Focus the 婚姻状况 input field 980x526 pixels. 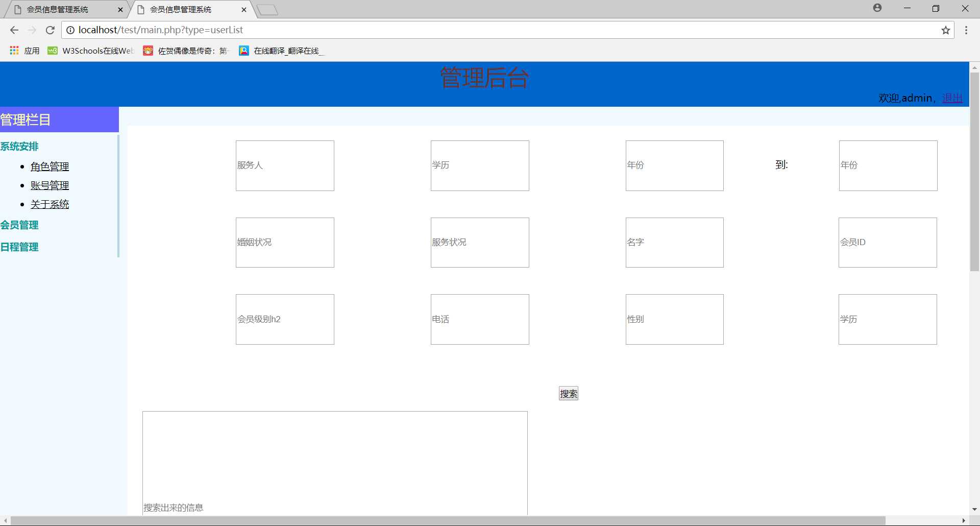pyautogui.click(x=285, y=243)
